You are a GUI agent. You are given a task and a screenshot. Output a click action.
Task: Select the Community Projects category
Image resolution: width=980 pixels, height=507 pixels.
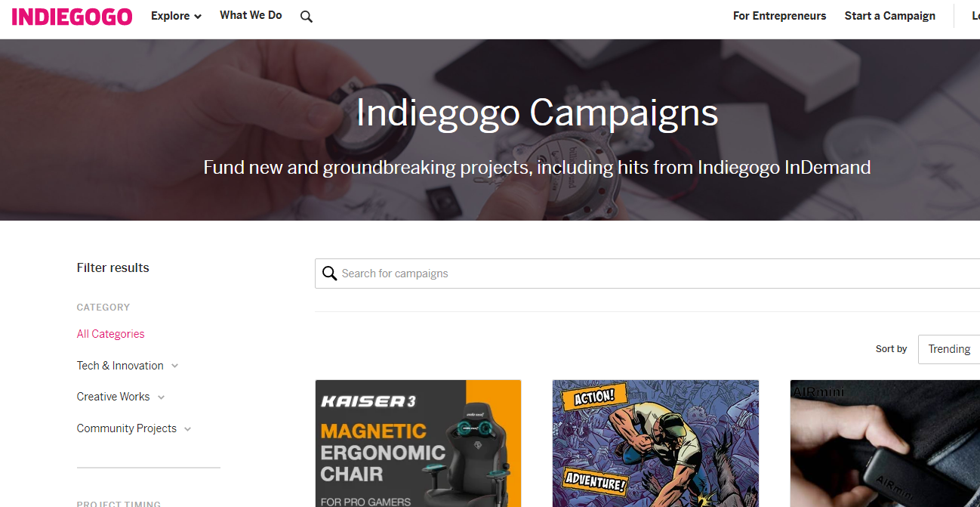click(127, 428)
